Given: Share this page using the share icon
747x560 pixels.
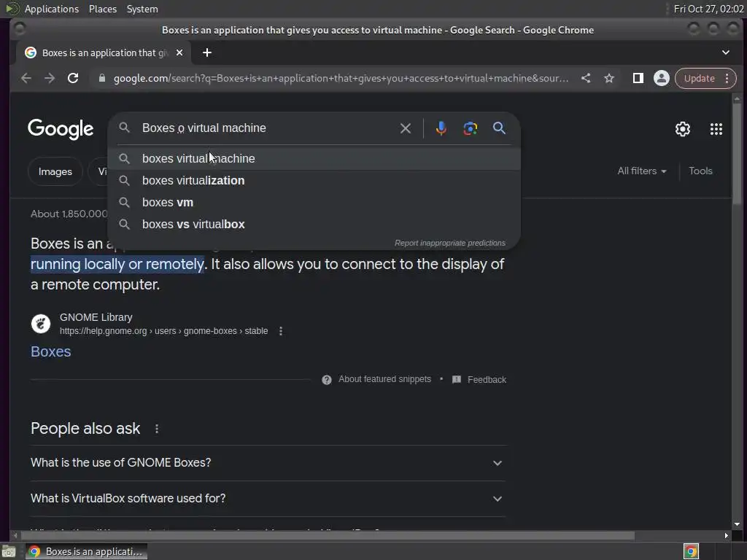Looking at the screenshot, I should [x=586, y=78].
